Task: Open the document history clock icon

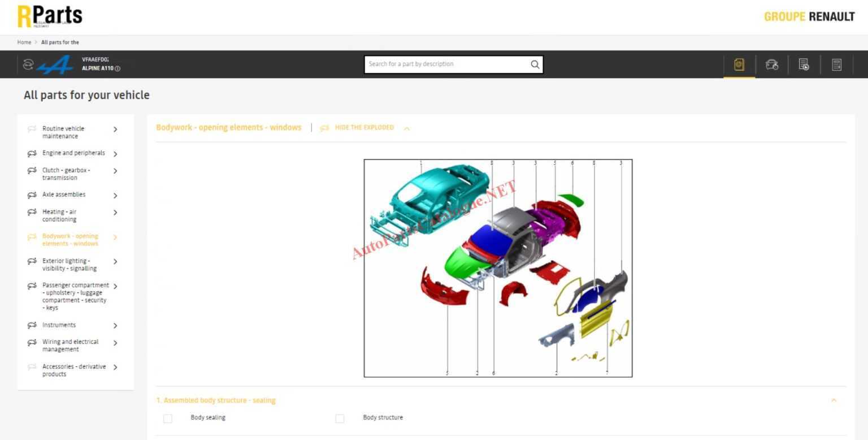Action: [x=804, y=64]
